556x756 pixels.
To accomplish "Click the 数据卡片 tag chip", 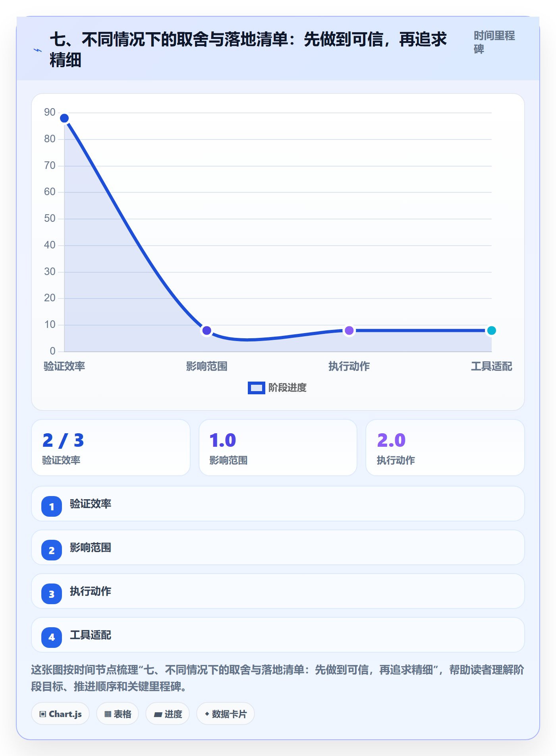I will (226, 714).
